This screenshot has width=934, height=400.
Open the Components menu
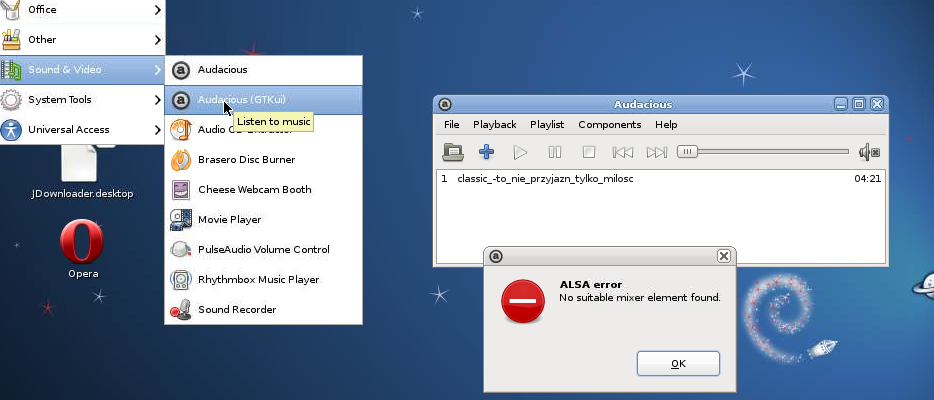click(x=609, y=124)
